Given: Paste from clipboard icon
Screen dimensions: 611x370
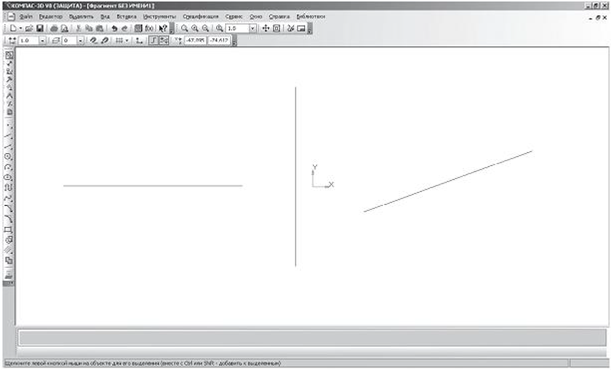Looking at the screenshot, I should 99,28.
